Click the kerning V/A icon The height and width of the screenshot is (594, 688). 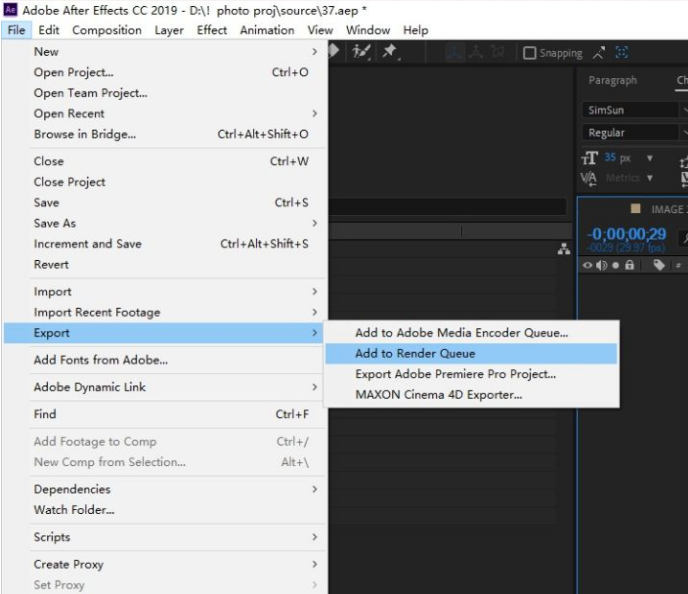[x=589, y=178]
